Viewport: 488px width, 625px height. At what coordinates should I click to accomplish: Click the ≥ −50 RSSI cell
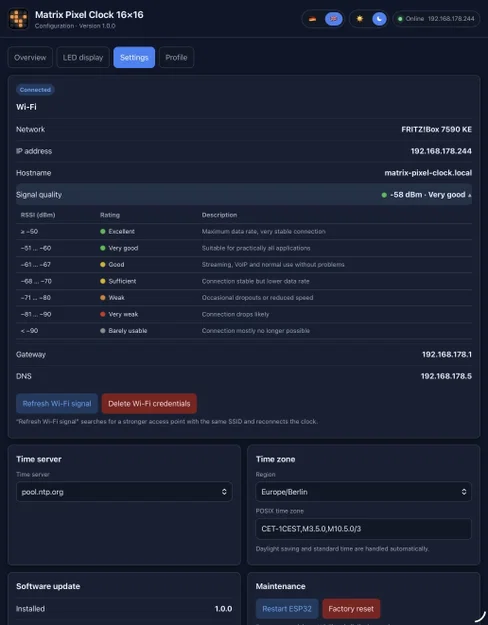tap(30, 232)
